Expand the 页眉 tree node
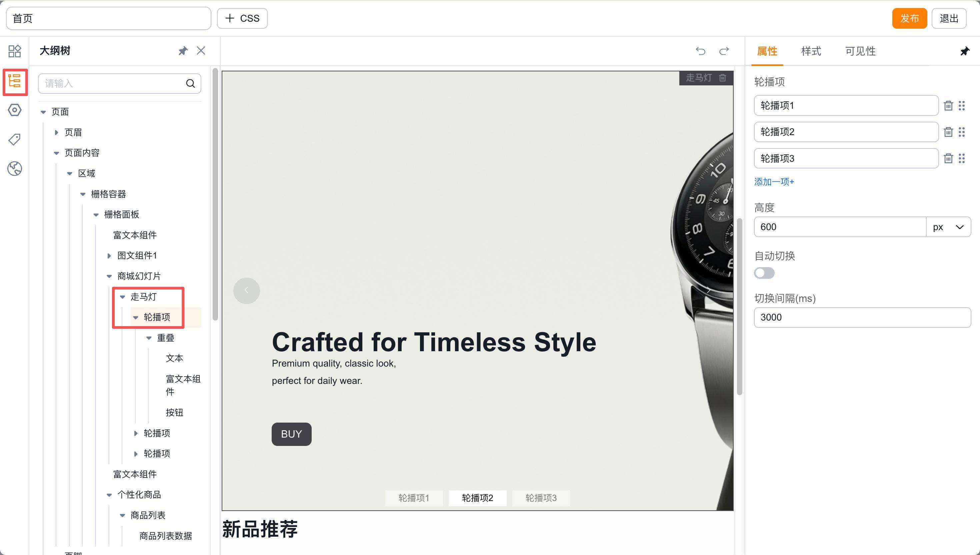 click(x=56, y=132)
